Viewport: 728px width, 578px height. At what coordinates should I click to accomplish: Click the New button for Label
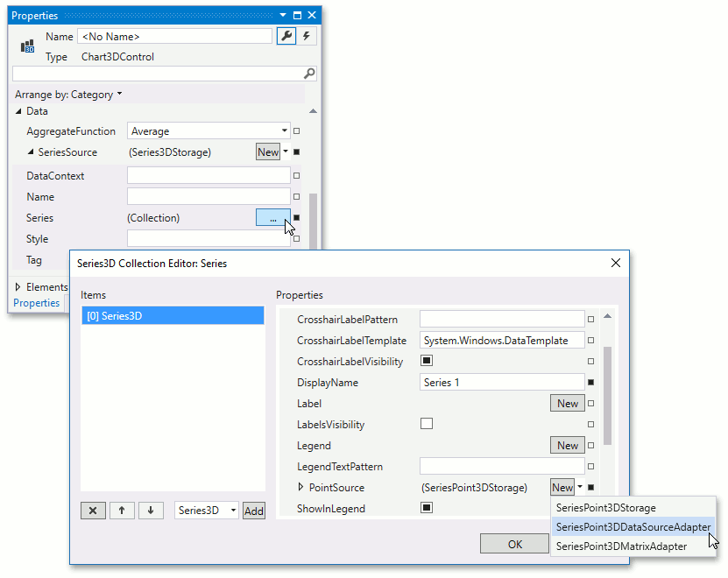(x=568, y=403)
